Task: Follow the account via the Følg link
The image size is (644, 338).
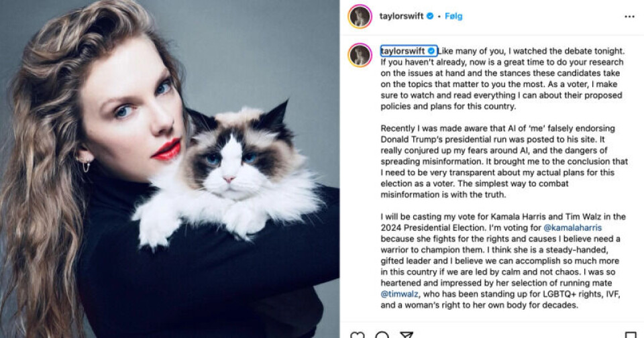Action: (x=453, y=16)
